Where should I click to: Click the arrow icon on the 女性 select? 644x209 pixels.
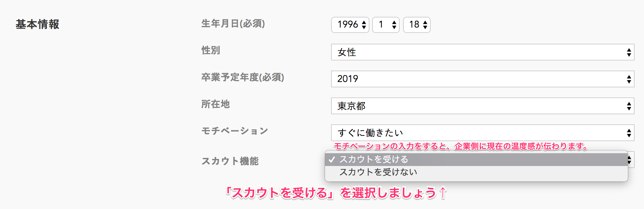(x=629, y=52)
